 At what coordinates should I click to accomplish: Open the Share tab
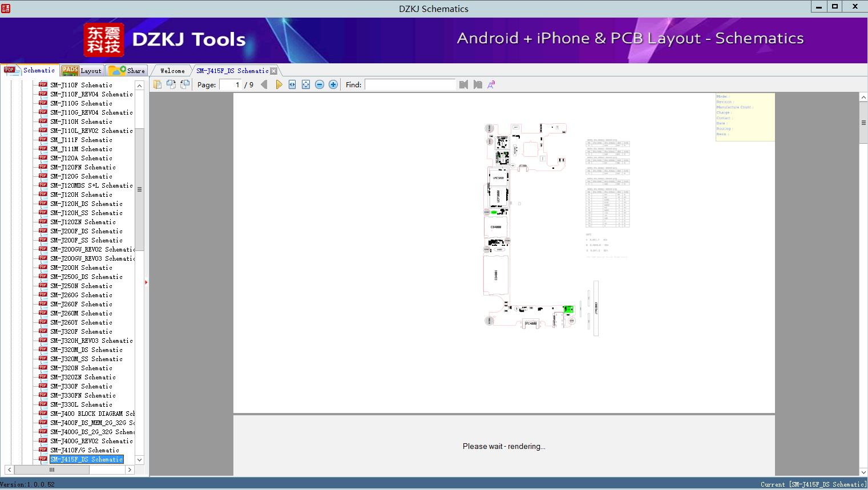127,71
